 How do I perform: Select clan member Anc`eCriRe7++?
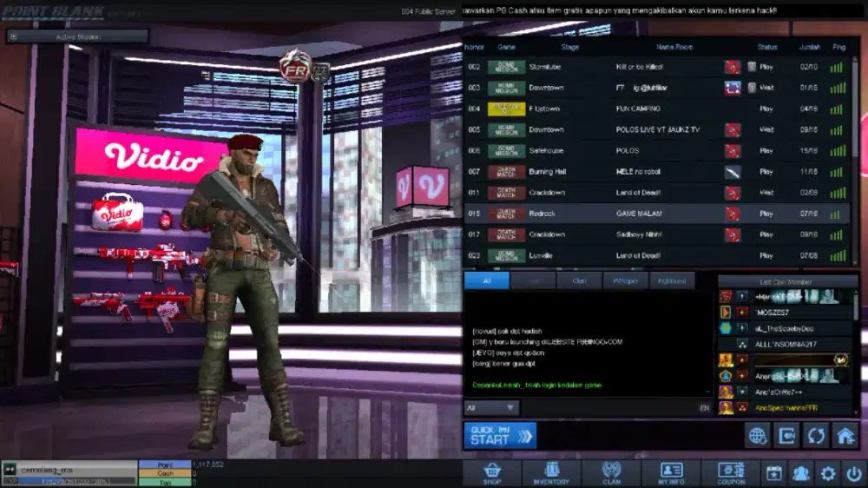pyautogui.click(x=786, y=392)
